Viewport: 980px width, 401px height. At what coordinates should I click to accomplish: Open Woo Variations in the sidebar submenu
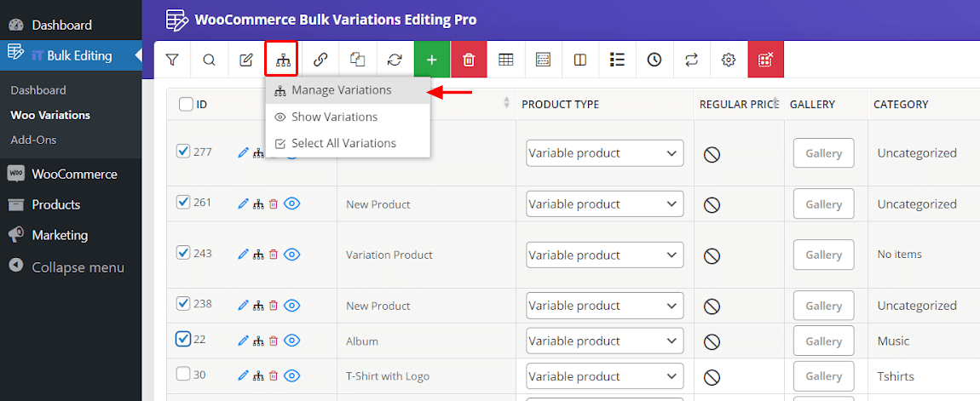point(50,115)
